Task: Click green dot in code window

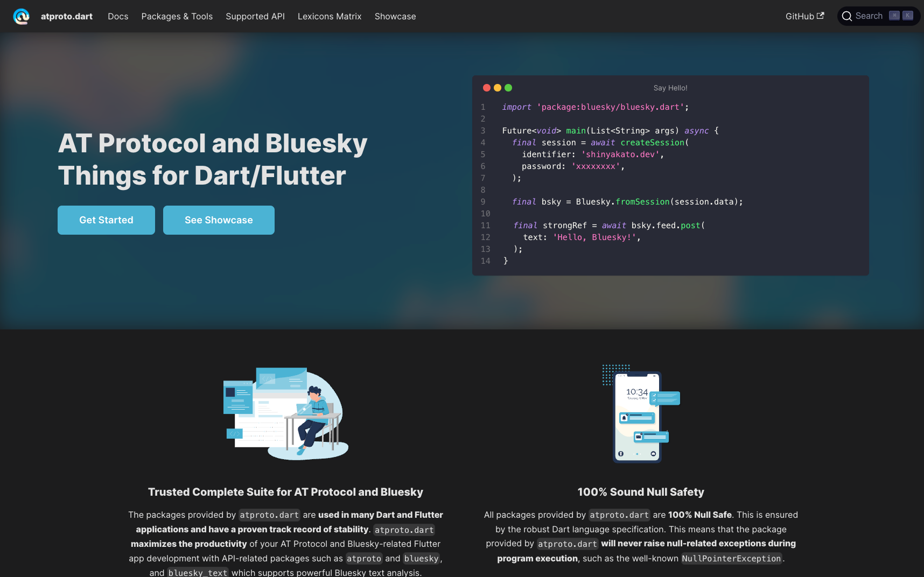Action: 508,88
